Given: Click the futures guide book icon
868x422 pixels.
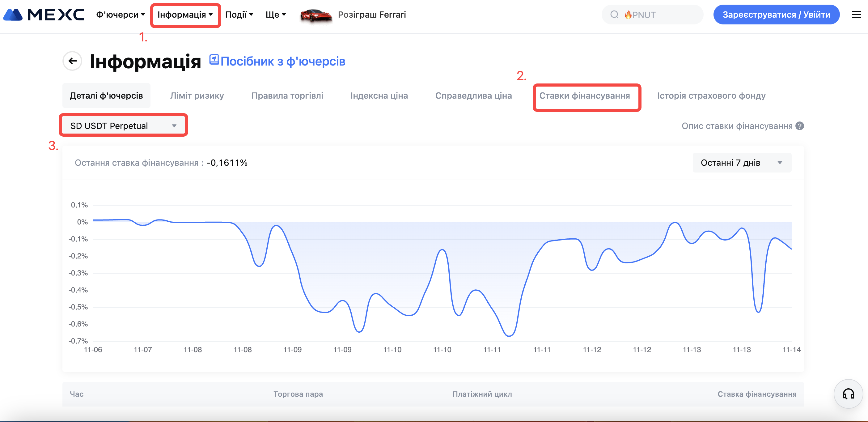Looking at the screenshot, I should pyautogui.click(x=214, y=60).
